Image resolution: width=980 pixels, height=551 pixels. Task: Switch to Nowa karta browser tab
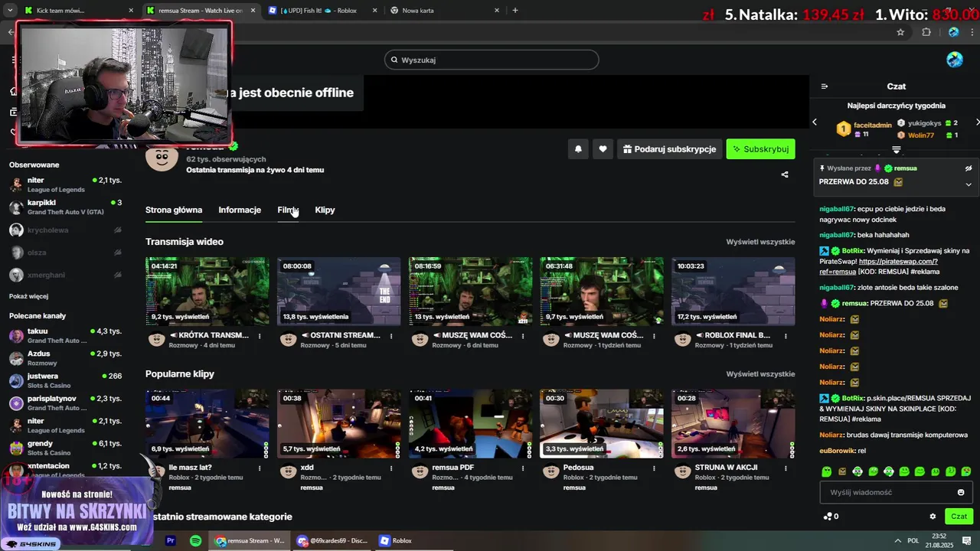click(444, 11)
